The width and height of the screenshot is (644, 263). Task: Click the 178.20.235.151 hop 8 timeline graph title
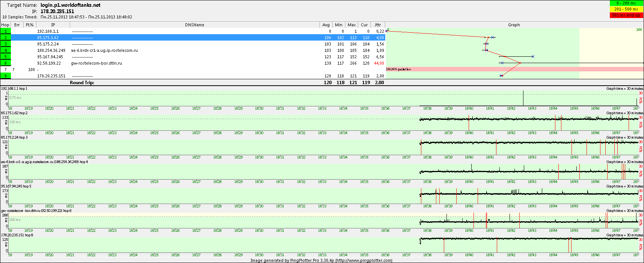[17, 235]
